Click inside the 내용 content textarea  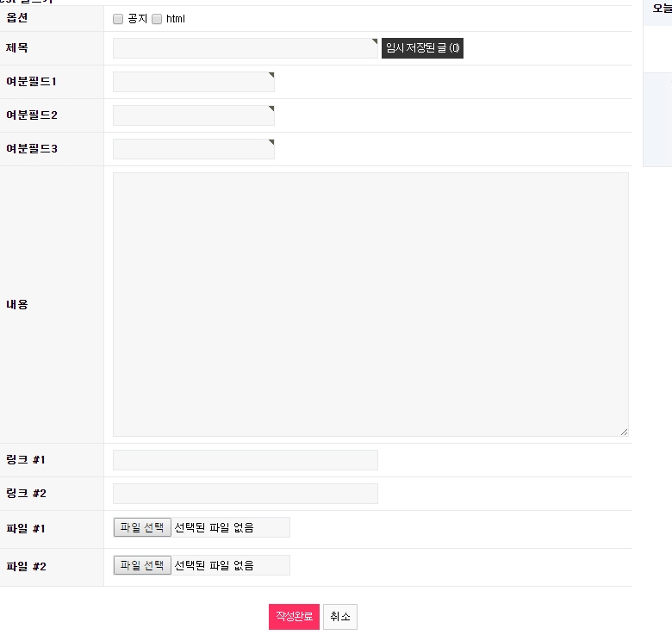click(370, 304)
